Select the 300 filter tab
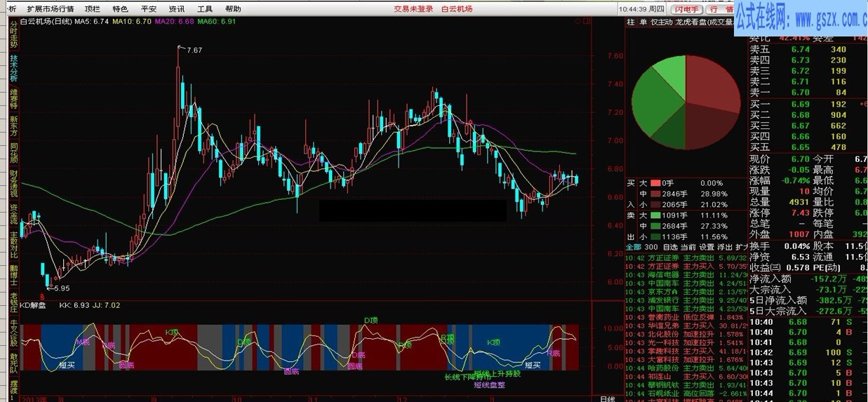868x402 pixels. (651, 247)
